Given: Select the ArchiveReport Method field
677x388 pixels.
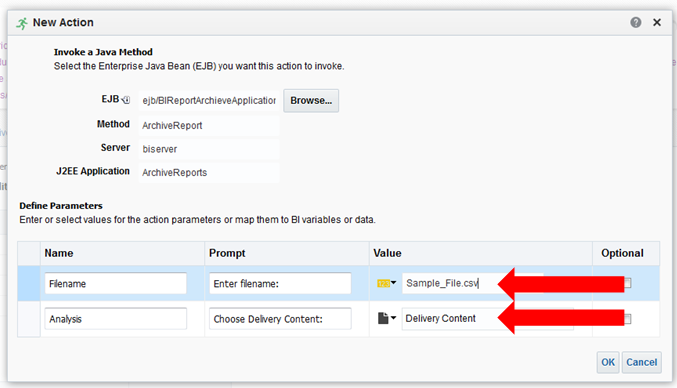Looking at the screenshot, I should coord(209,126).
